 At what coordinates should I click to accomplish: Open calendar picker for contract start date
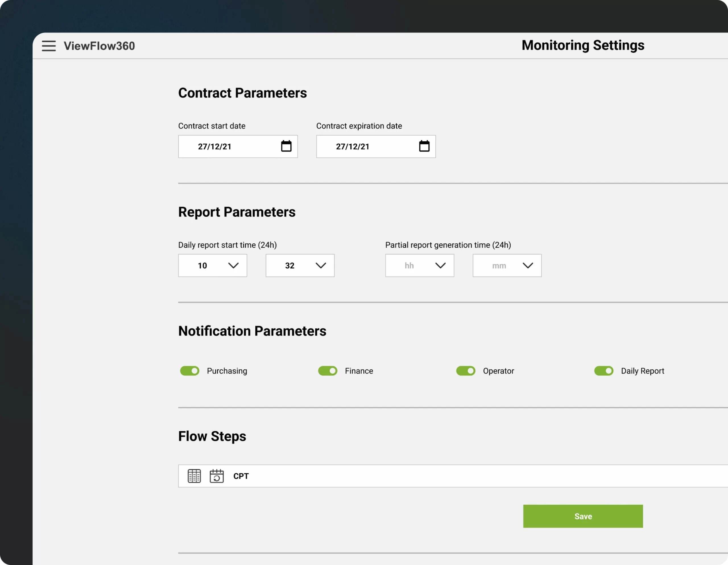(286, 146)
